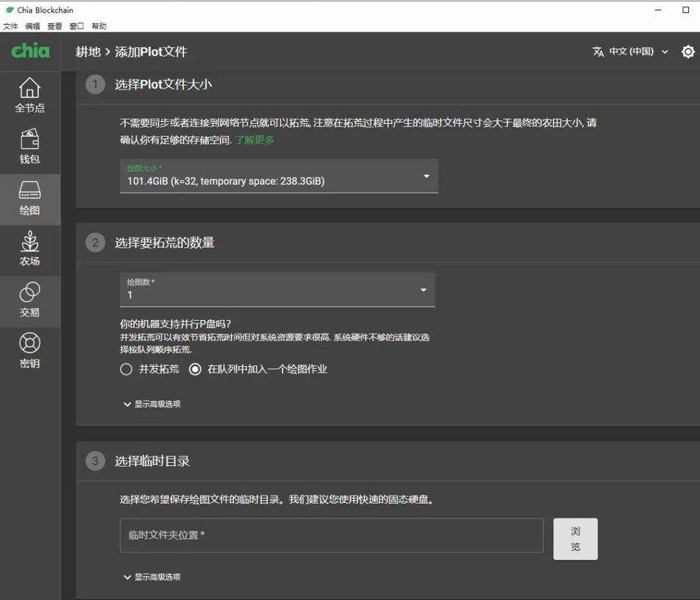Viewport: 700px width, 600px height.
Task: Select 在队列中加入一个绘图作业 radio button
Action: tap(195, 369)
